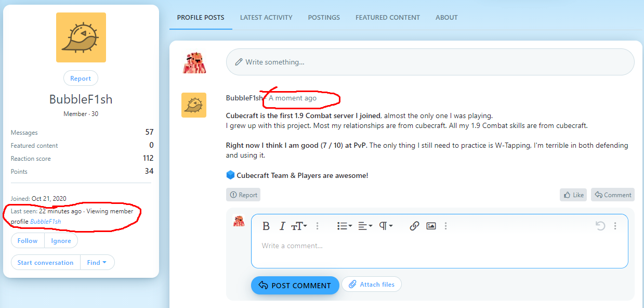Click the Post Comment button

coord(295,285)
